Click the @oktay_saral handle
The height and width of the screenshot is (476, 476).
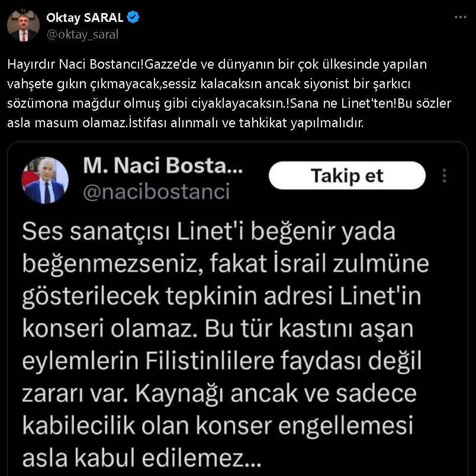[x=82, y=34]
